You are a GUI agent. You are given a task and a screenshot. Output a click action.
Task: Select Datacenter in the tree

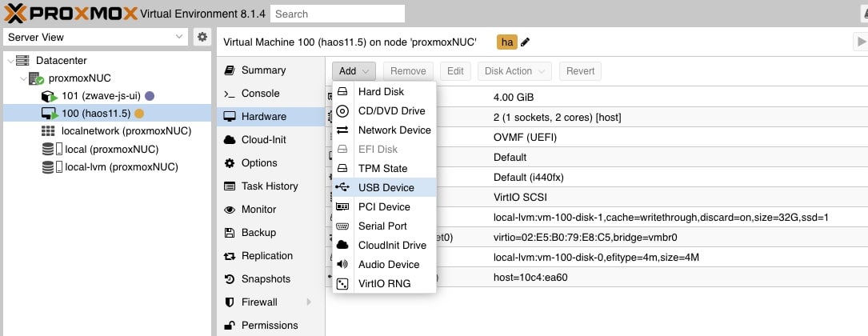[61, 60]
